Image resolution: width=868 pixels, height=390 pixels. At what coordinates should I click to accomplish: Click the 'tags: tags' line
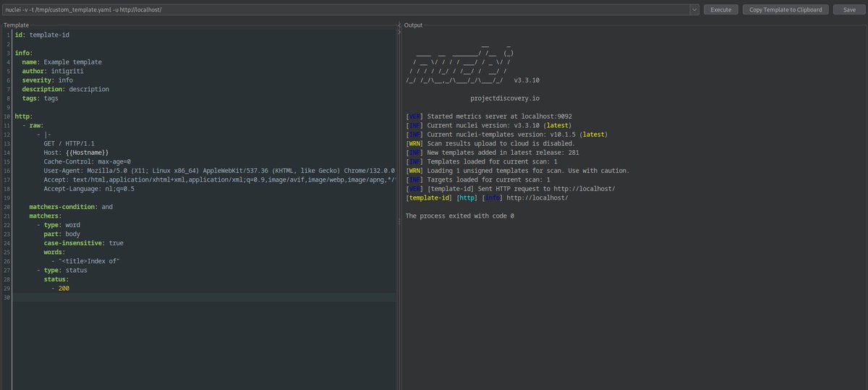point(41,98)
